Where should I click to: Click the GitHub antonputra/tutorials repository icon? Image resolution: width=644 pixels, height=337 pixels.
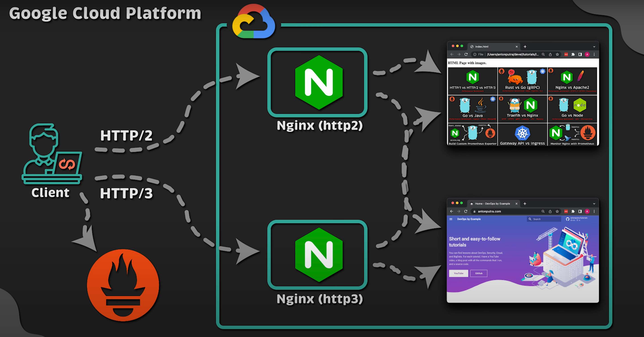[567, 219]
